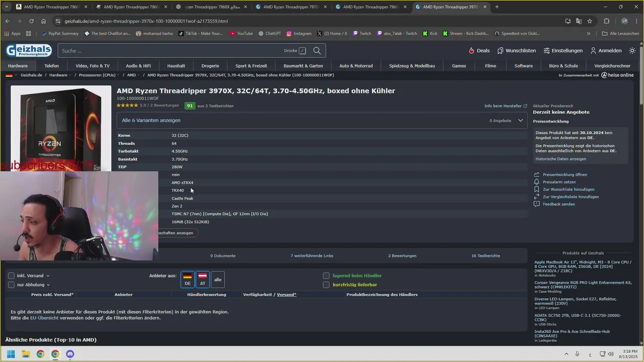Check kurzfristig lieferbar checkbox

[326, 285]
